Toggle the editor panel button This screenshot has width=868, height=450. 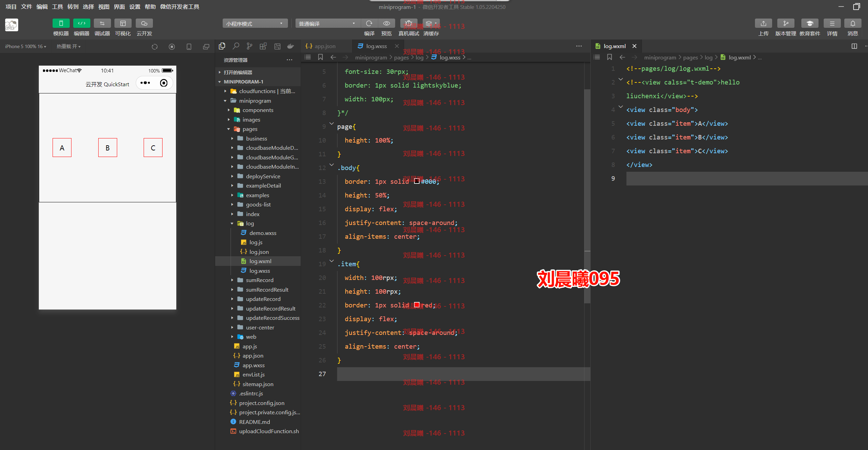[81, 23]
